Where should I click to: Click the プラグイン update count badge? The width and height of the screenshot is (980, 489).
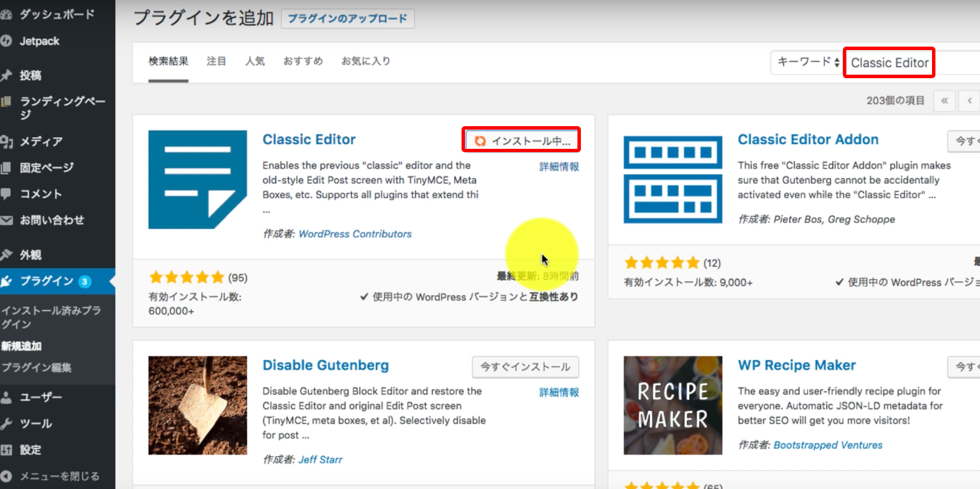click(x=84, y=281)
